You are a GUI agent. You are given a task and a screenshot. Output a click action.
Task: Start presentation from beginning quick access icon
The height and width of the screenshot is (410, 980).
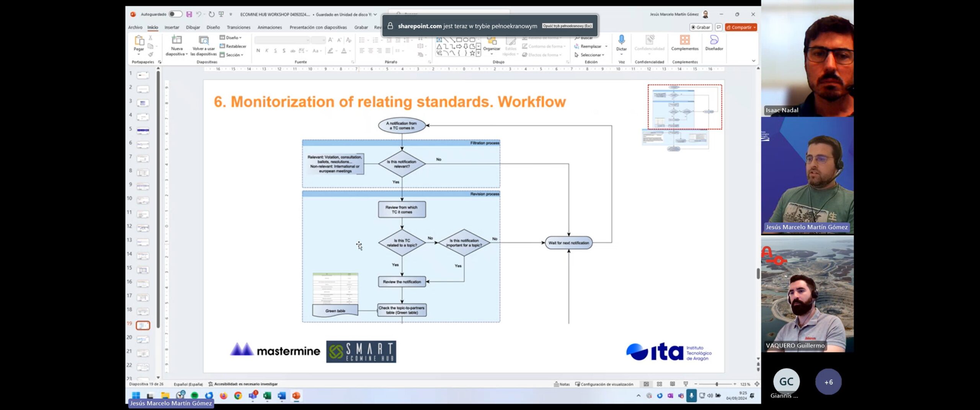(221, 14)
